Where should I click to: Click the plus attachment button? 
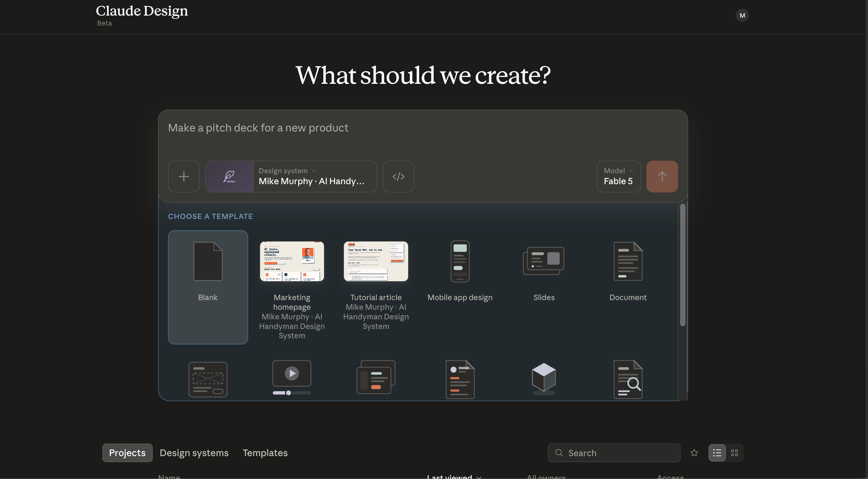[x=184, y=177]
